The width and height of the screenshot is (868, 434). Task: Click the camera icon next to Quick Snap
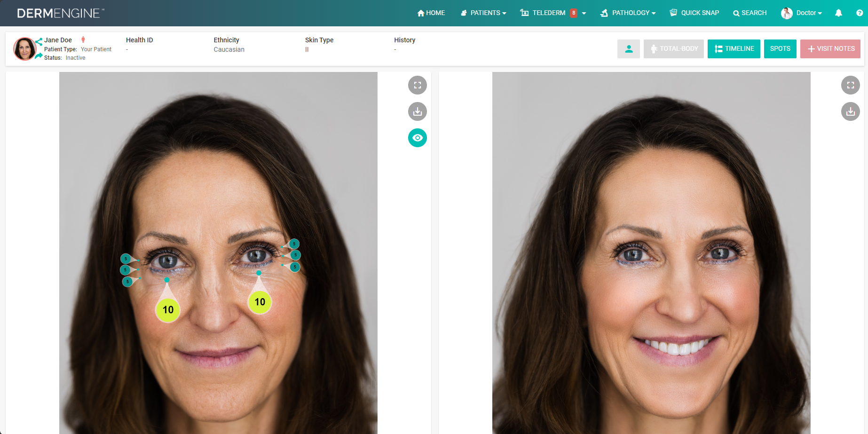click(673, 13)
